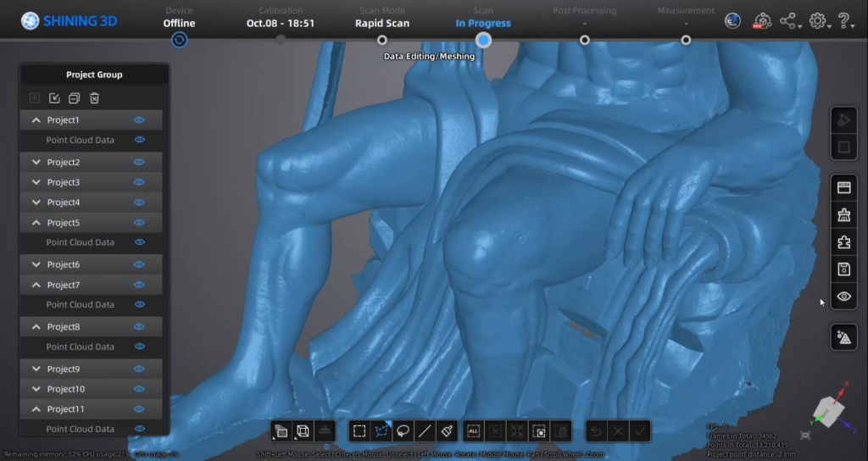868x461 pixels.
Task: Click the generate mesh triangle icon
Action: point(843,337)
